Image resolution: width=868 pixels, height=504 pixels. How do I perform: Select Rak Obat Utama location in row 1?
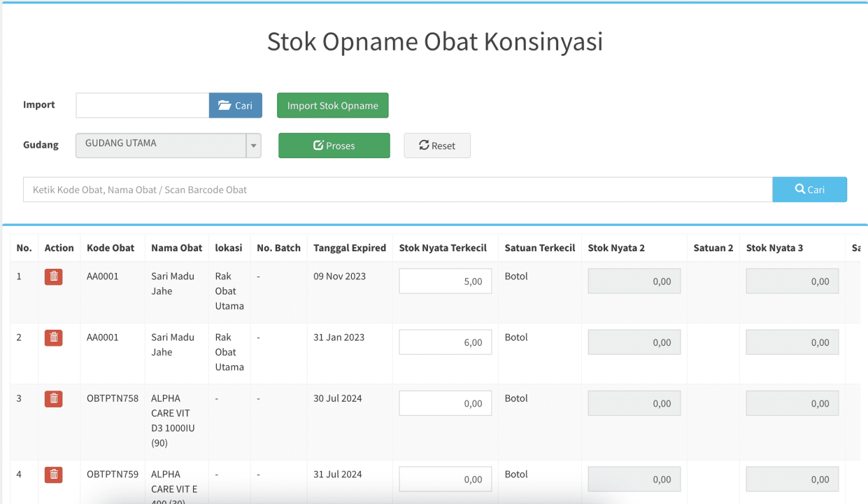(x=229, y=291)
